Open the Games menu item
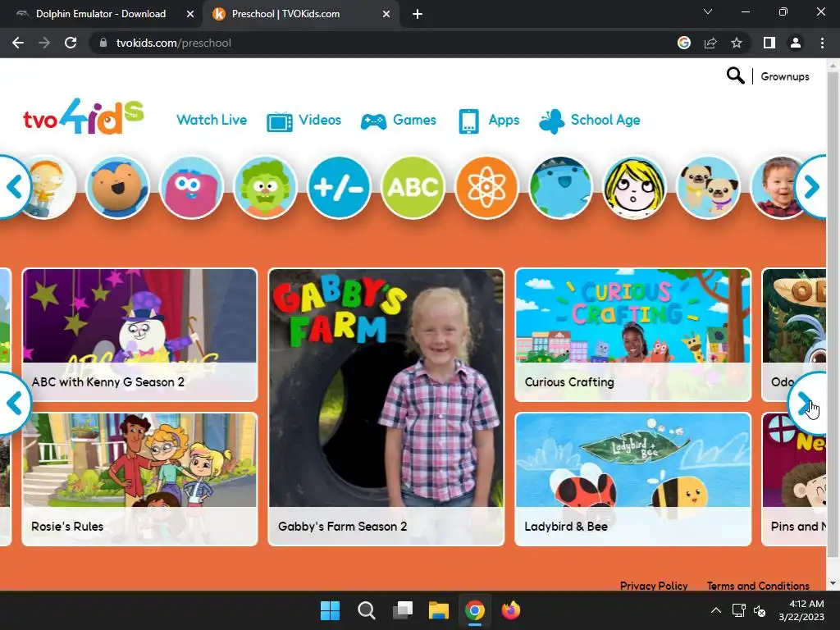The height and width of the screenshot is (630, 840). [414, 120]
